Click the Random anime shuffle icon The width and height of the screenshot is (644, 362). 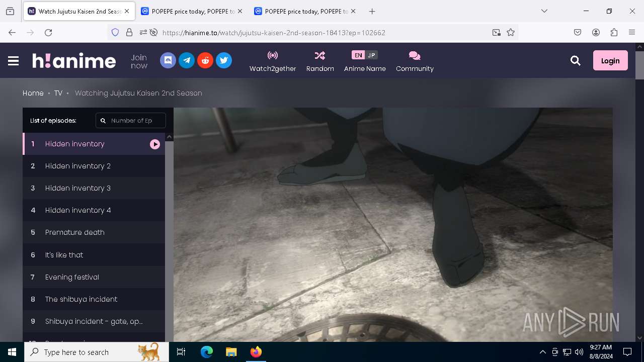(320, 55)
